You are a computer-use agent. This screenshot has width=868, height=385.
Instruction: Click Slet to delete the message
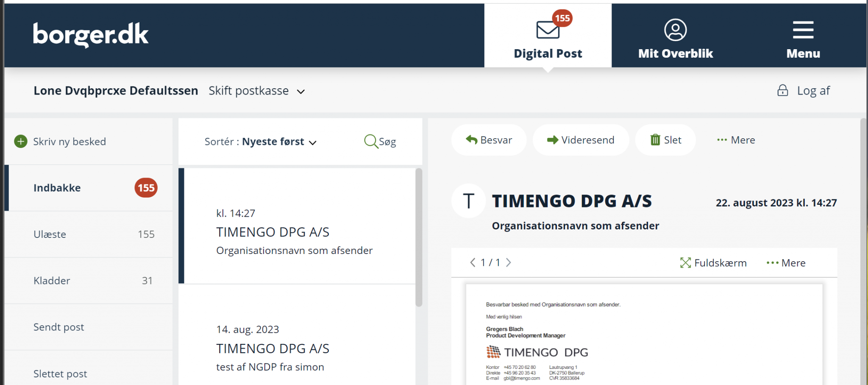click(x=665, y=140)
